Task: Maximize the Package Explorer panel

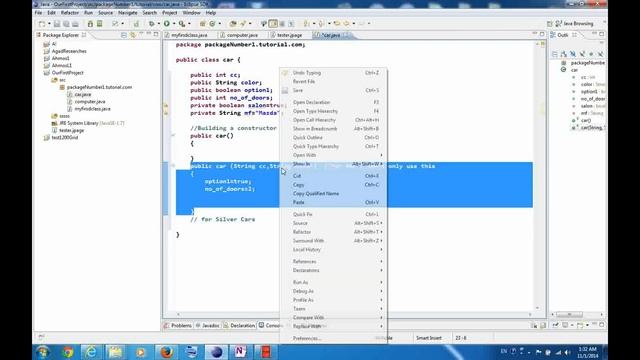Action: coord(156,35)
